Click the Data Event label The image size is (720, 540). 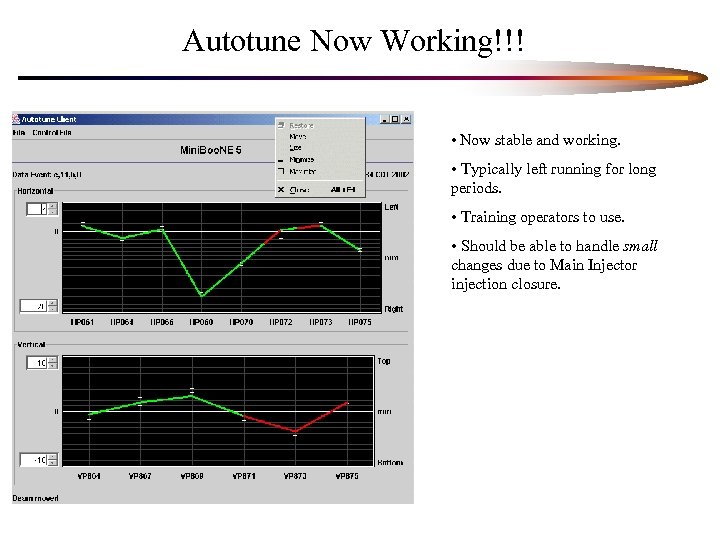(47, 175)
